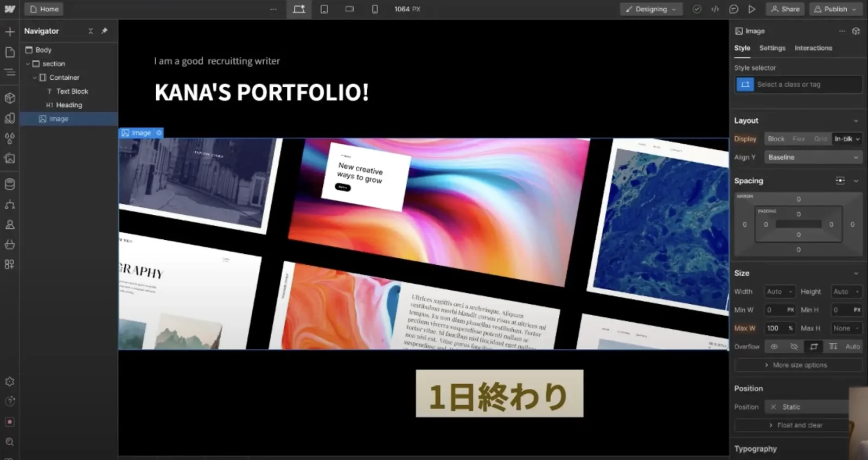Viewport: 868px width, 460px height.
Task: Click the Share button
Action: pos(785,9)
